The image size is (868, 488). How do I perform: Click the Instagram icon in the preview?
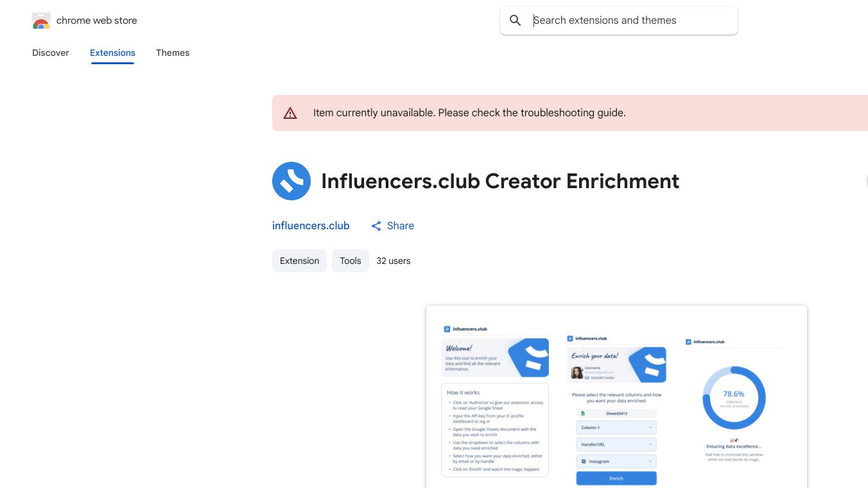coord(584,462)
